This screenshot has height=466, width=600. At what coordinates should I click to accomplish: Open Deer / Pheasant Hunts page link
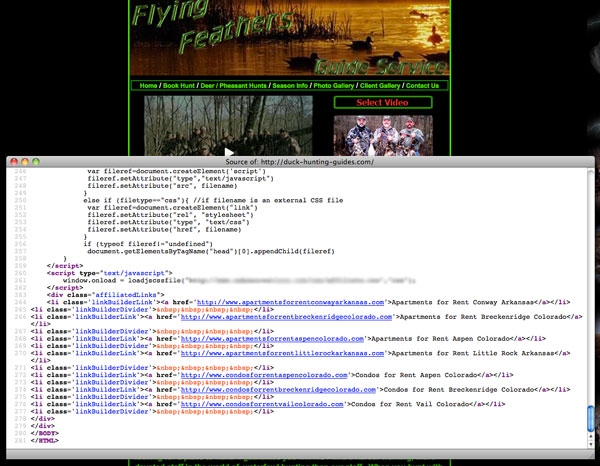click(x=233, y=86)
